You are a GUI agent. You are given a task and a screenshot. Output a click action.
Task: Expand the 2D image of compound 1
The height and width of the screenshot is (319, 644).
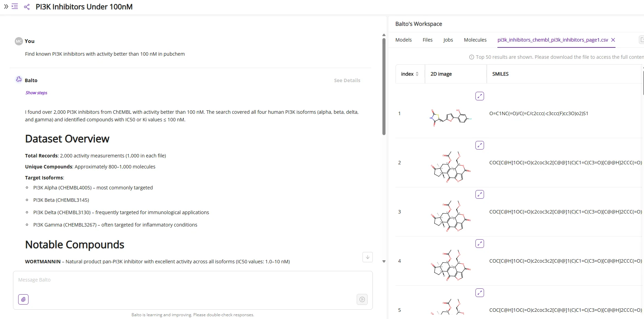pyautogui.click(x=480, y=96)
